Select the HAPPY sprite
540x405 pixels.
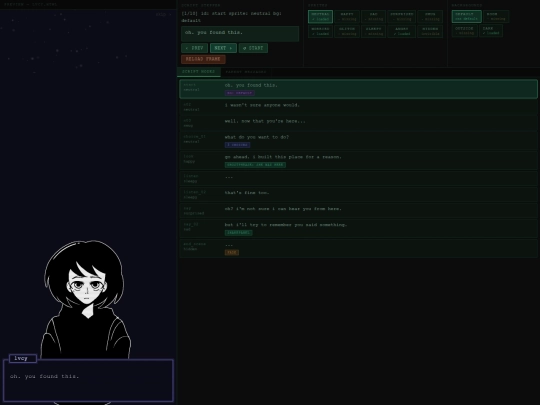(347, 17)
